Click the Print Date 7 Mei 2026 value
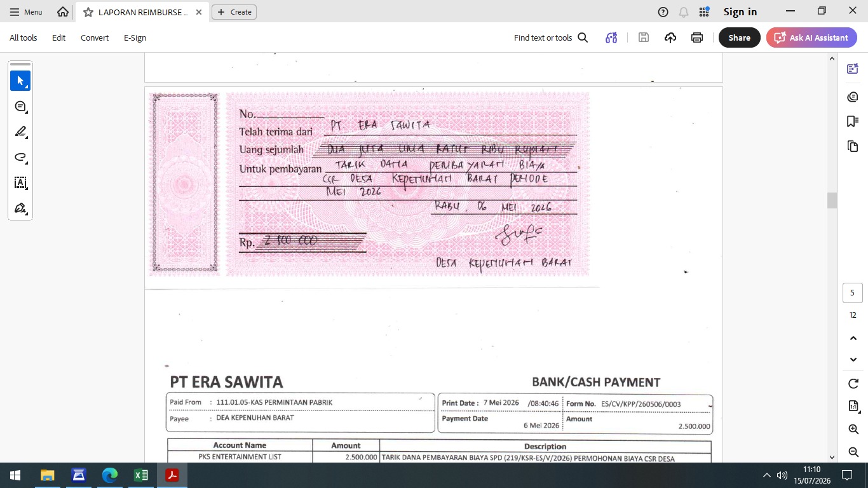The height and width of the screenshot is (488, 868). point(501,403)
